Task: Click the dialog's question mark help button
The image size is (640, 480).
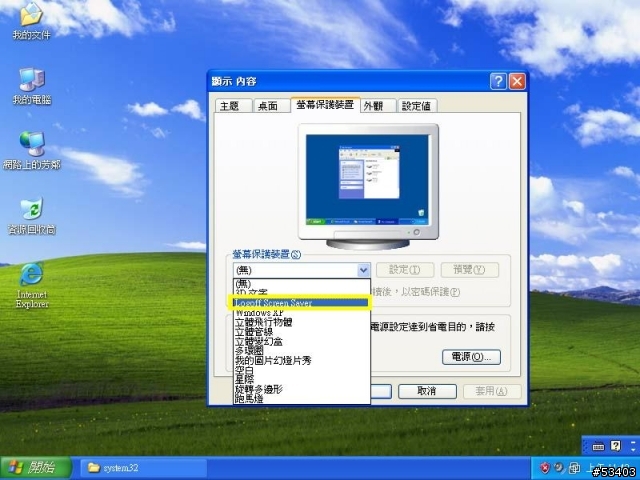Action: click(498, 81)
